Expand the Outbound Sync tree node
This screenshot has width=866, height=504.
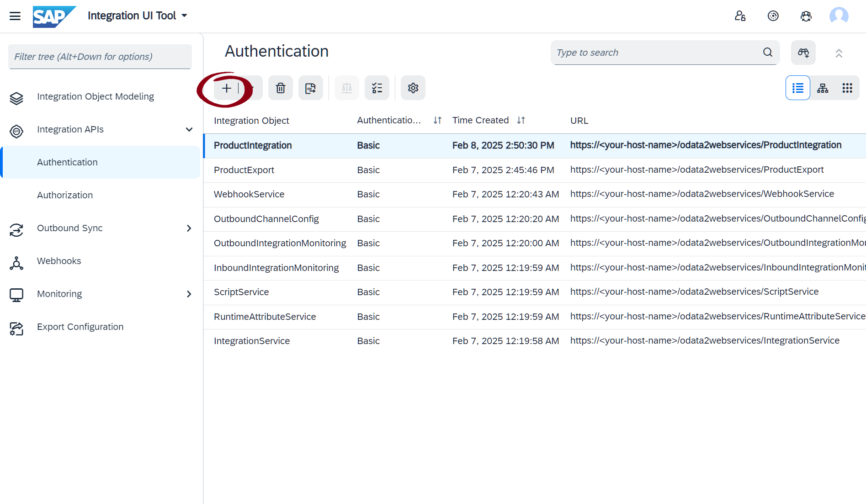[x=189, y=228]
